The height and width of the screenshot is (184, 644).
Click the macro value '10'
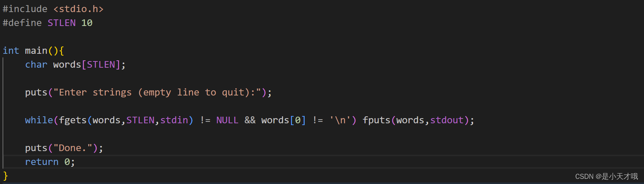[87, 23]
